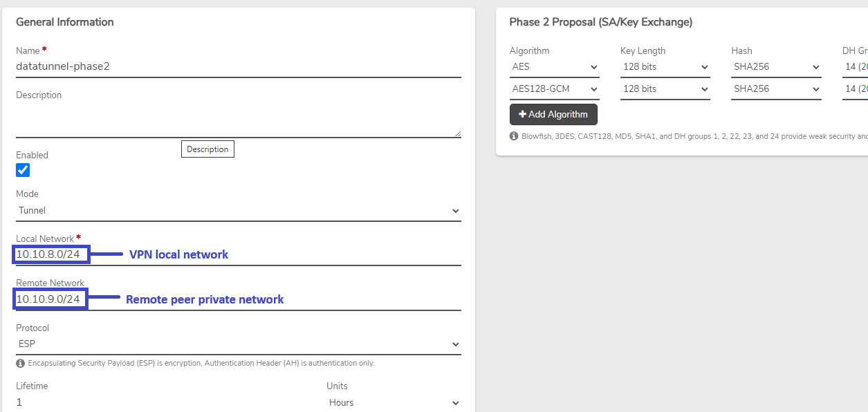Change the first row Algorithm AES dropdown
The height and width of the screenshot is (412, 868).
click(x=555, y=67)
